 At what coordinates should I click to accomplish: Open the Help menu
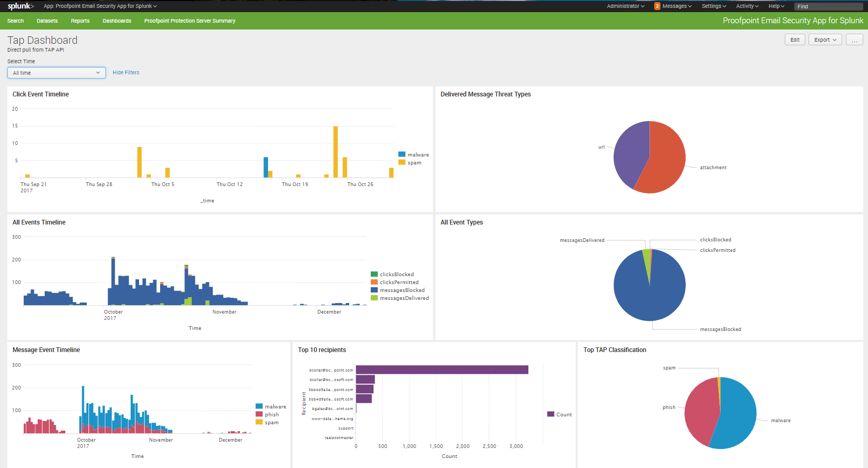point(776,6)
